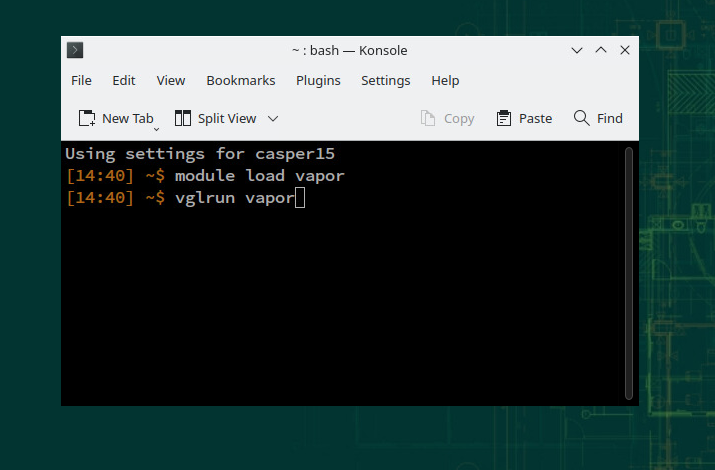
Task: Click the Copy clipboard icon
Action: (x=428, y=118)
